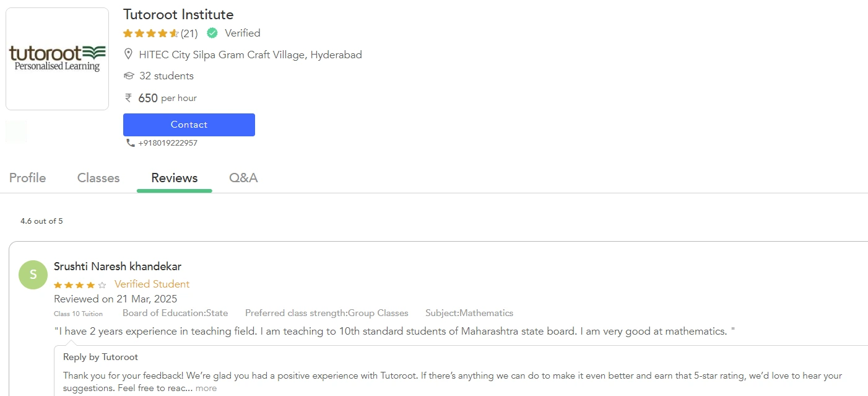
Task: Click the Contact button
Action: click(x=189, y=125)
